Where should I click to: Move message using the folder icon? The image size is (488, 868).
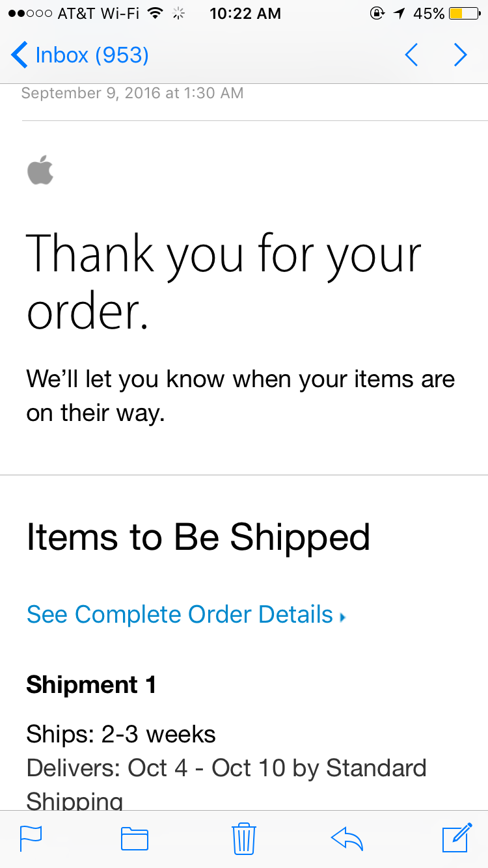click(135, 839)
